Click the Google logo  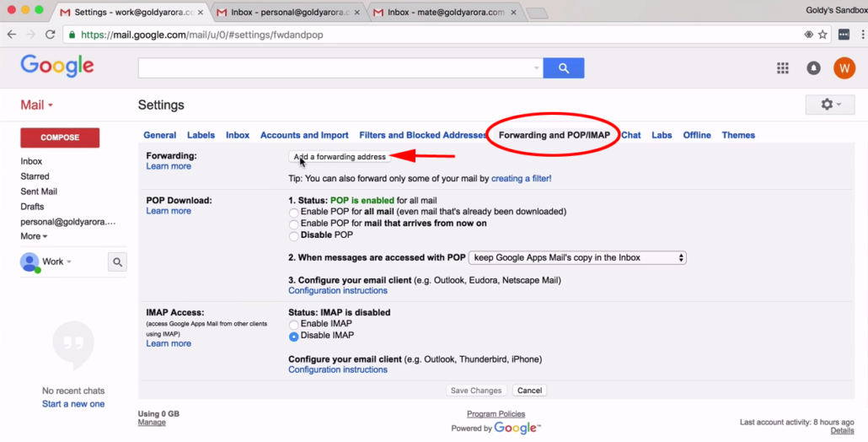coord(57,67)
